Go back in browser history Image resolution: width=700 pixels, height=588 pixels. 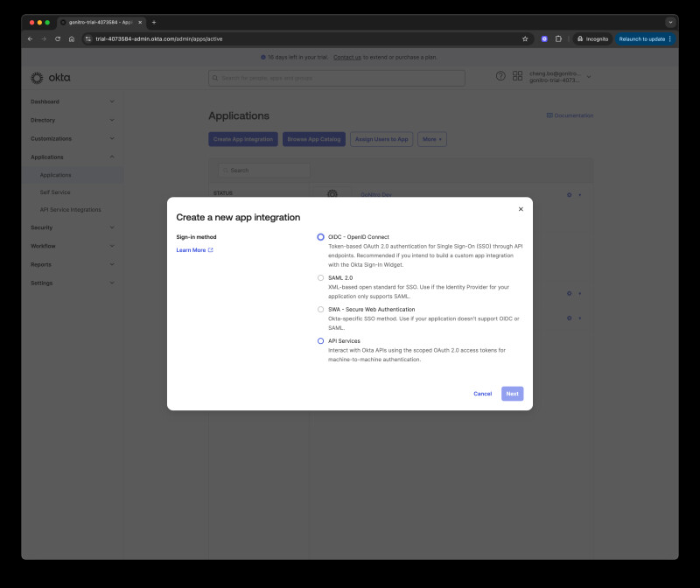[x=31, y=39]
